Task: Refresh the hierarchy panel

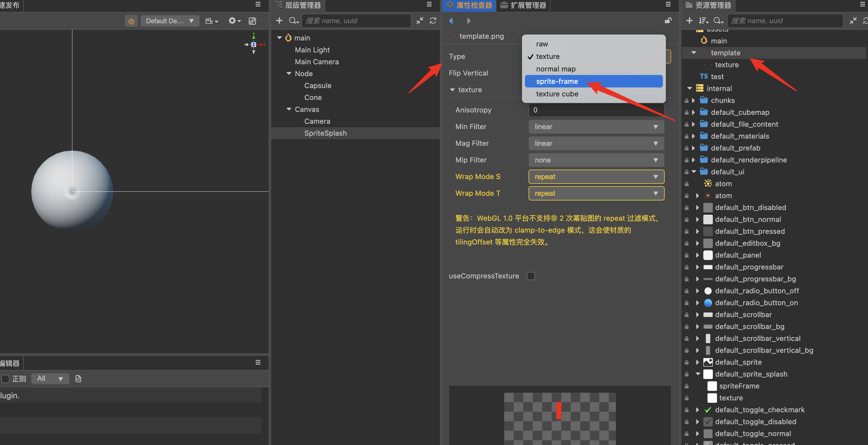Action: coord(433,21)
